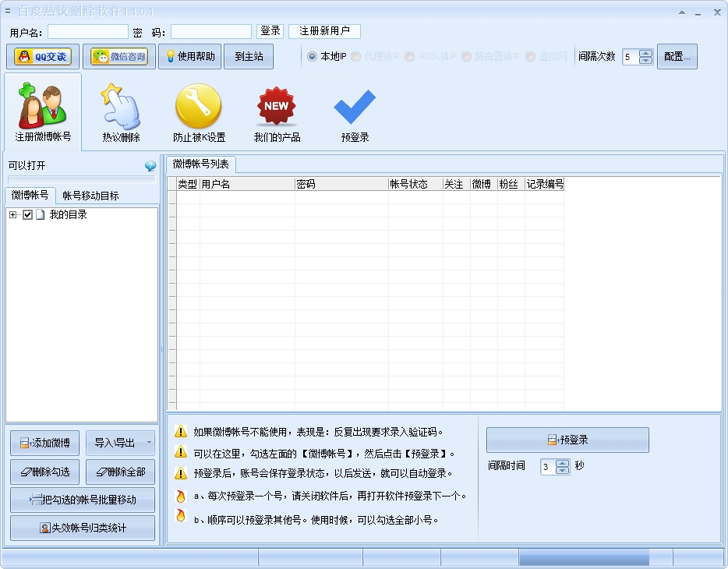Click the large 预登录 button

[567, 440]
